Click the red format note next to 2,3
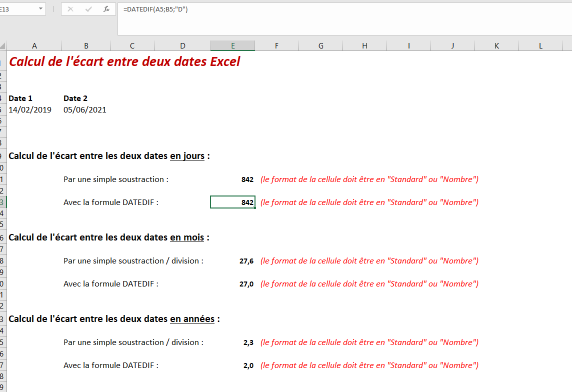 [x=369, y=342]
